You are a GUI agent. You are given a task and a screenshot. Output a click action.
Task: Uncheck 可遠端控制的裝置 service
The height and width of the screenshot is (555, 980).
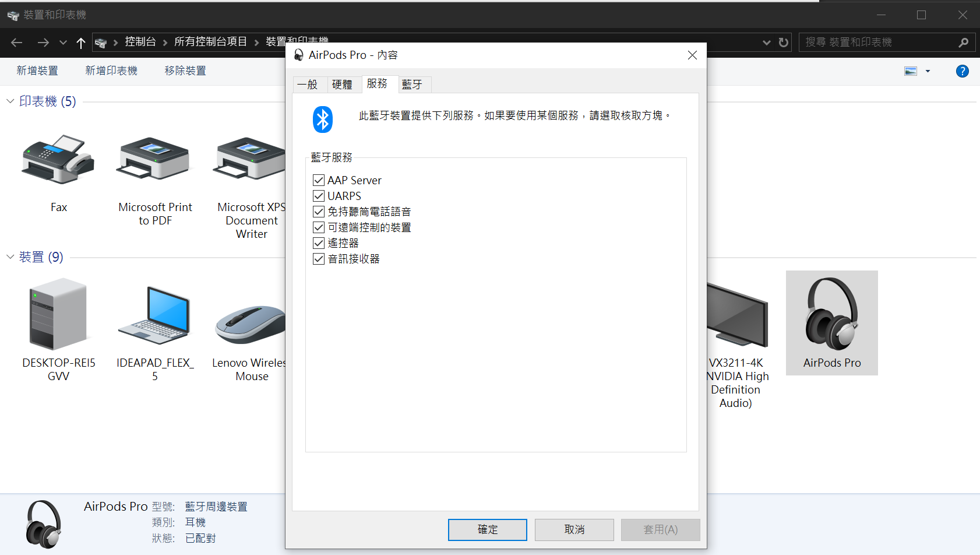(319, 227)
